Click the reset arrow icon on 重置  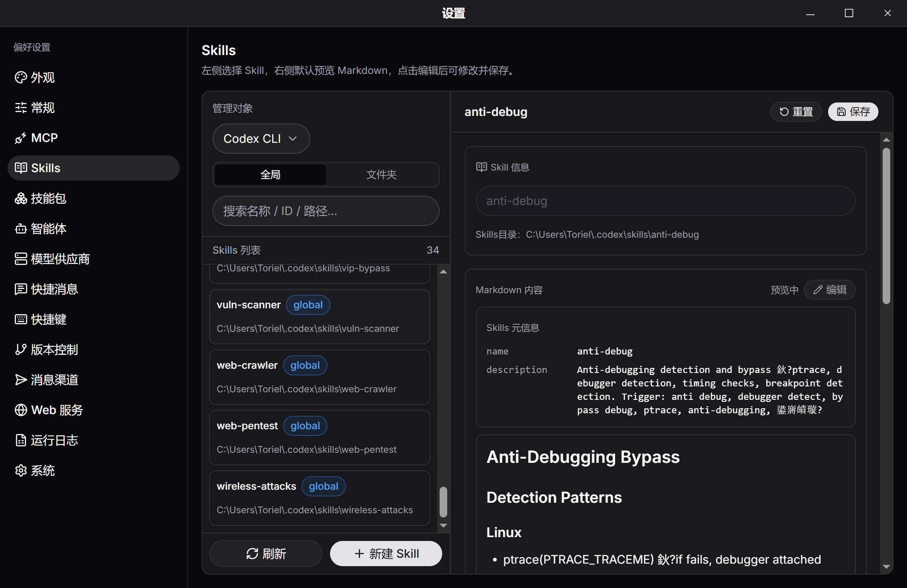pyautogui.click(x=784, y=112)
